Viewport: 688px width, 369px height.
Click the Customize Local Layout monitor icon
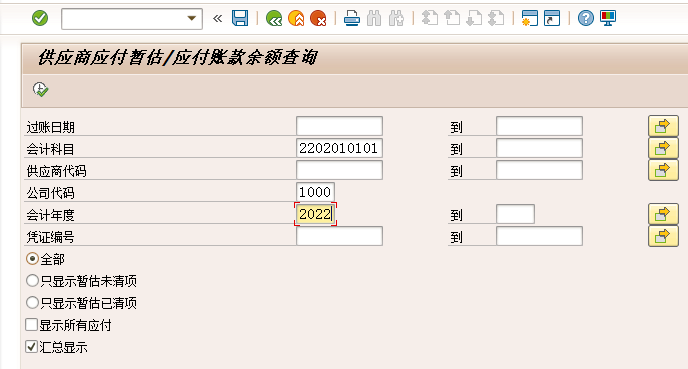608,18
